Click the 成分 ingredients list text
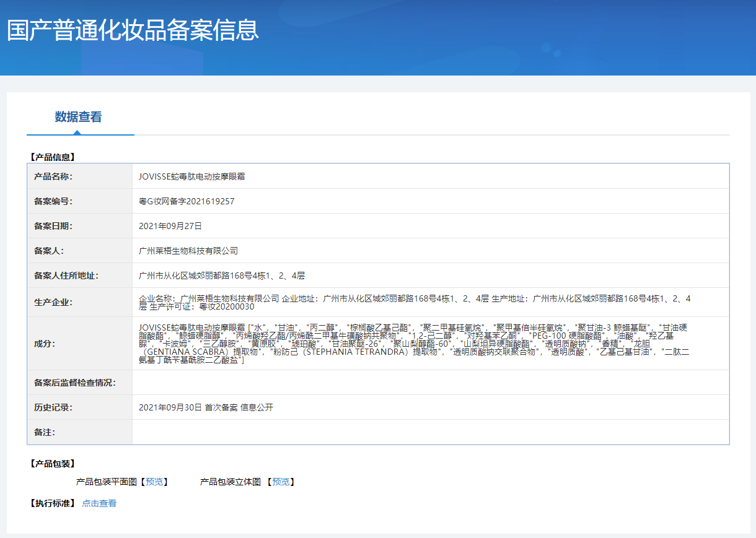 (x=414, y=344)
